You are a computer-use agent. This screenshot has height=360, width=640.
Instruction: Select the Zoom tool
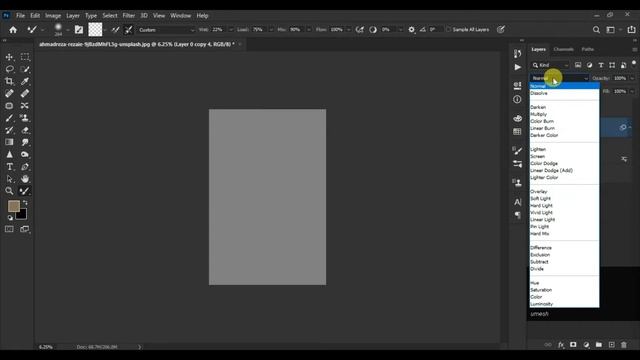[x=9, y=191]
